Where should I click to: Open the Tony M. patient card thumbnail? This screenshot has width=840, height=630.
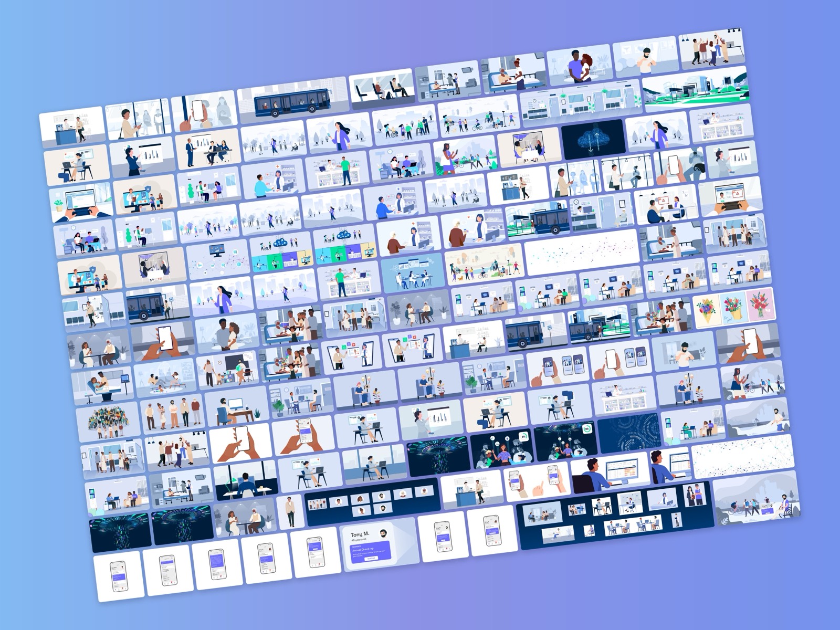380,544
